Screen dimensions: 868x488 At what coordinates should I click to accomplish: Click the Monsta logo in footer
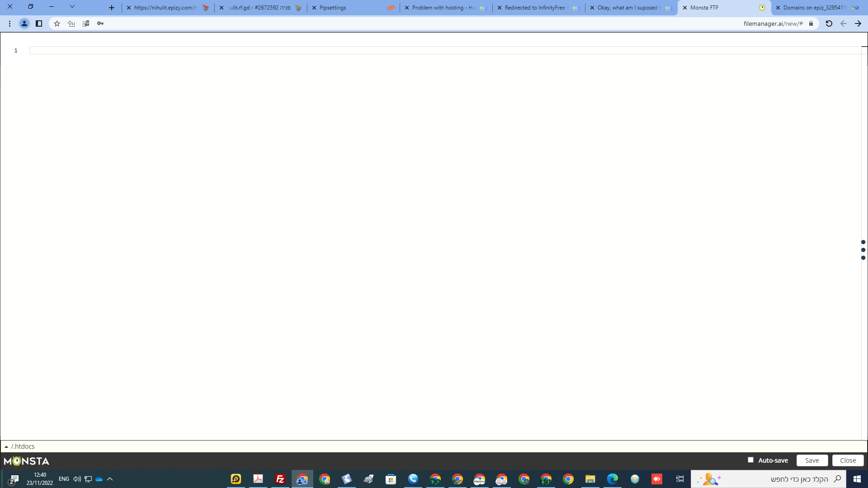27,461
